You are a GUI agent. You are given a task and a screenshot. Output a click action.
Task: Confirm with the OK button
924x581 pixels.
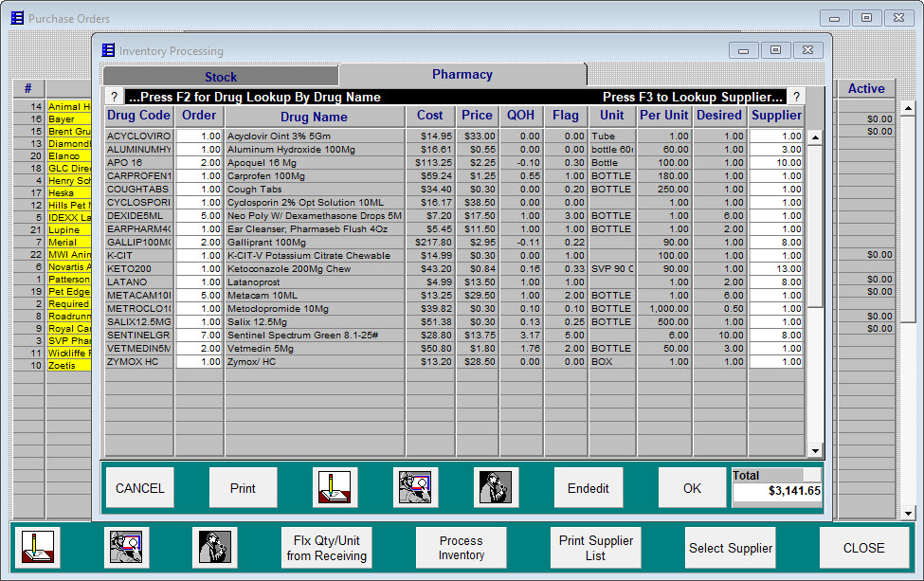[x=692, y=488]
